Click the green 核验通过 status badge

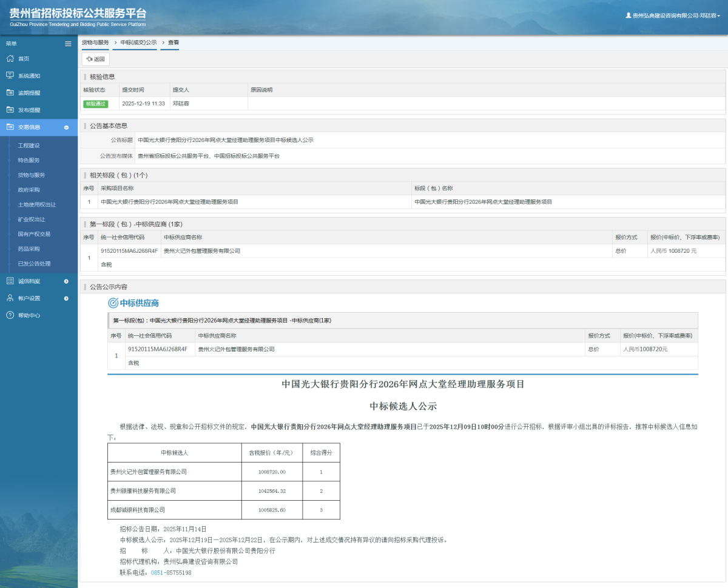pyautogui.click(x=96, y=103)
